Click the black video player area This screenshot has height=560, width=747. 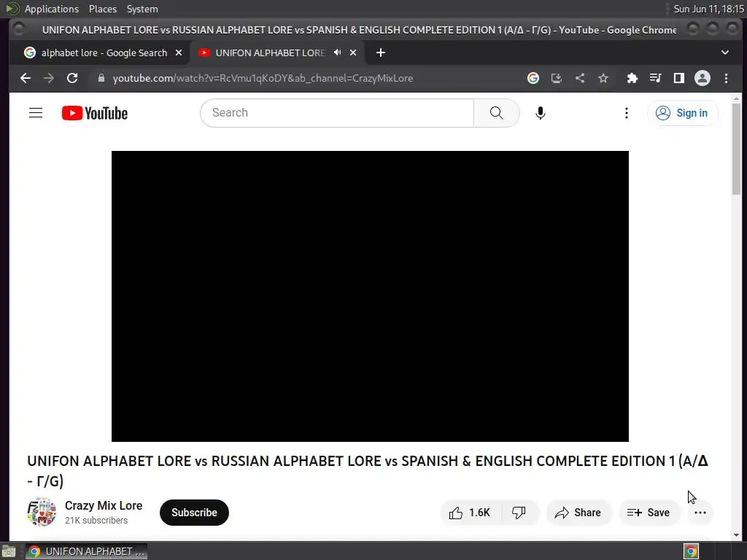(370, 296)
